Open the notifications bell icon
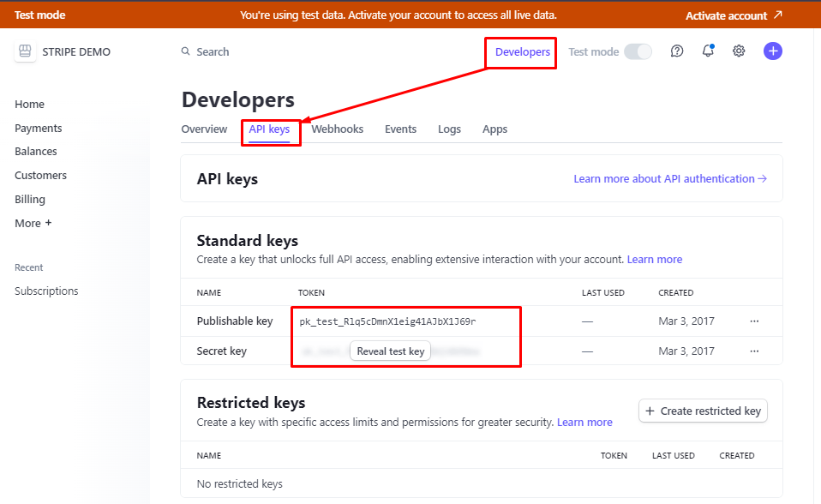 click(708, 51)
